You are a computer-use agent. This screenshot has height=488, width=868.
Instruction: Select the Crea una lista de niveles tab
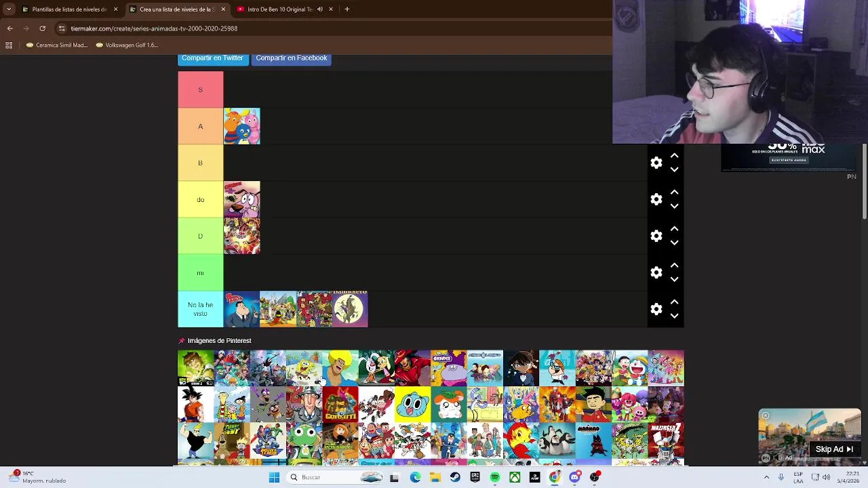pos(178,9)
